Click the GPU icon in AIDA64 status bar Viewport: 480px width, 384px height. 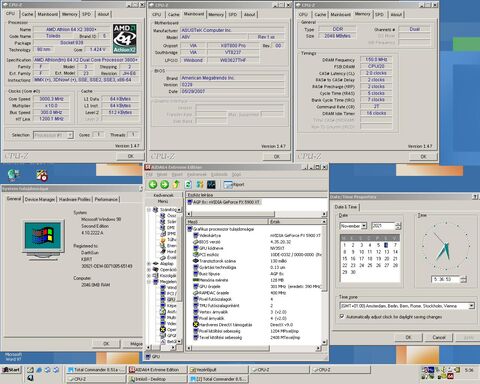(148, 357)
